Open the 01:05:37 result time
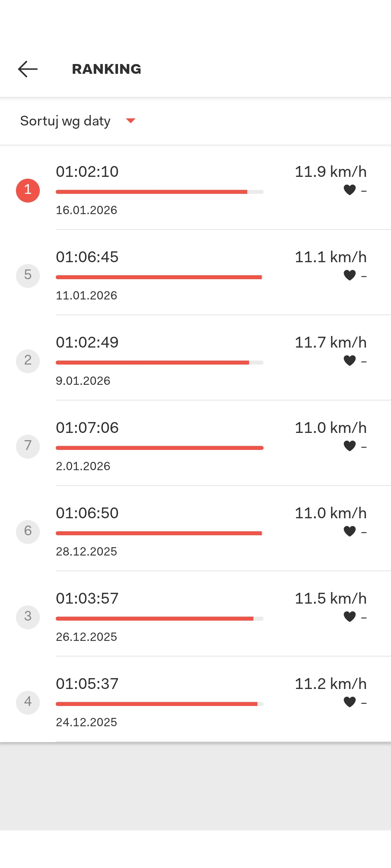The image size is (391, 868). click(x=87, y=684)
